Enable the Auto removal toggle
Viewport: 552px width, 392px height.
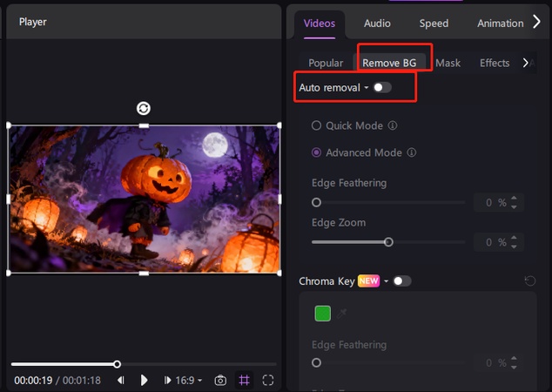[x=381, y=88]
